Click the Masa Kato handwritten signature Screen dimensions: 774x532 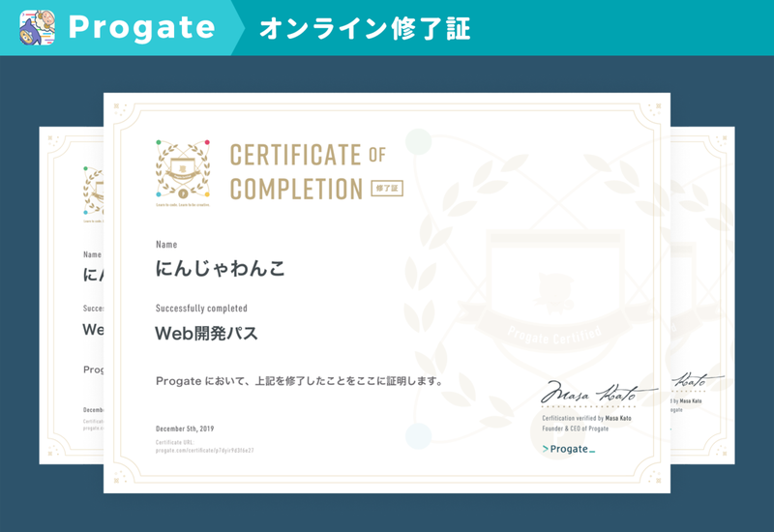tap(598, 393)
